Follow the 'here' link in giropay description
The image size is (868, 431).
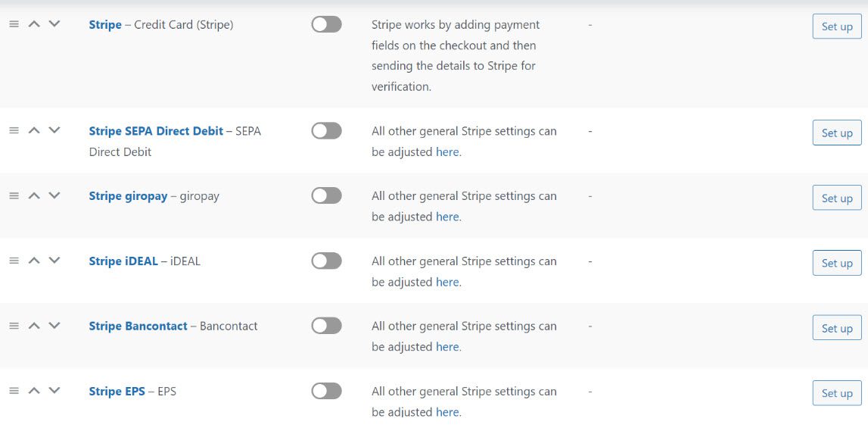(447, 217)
